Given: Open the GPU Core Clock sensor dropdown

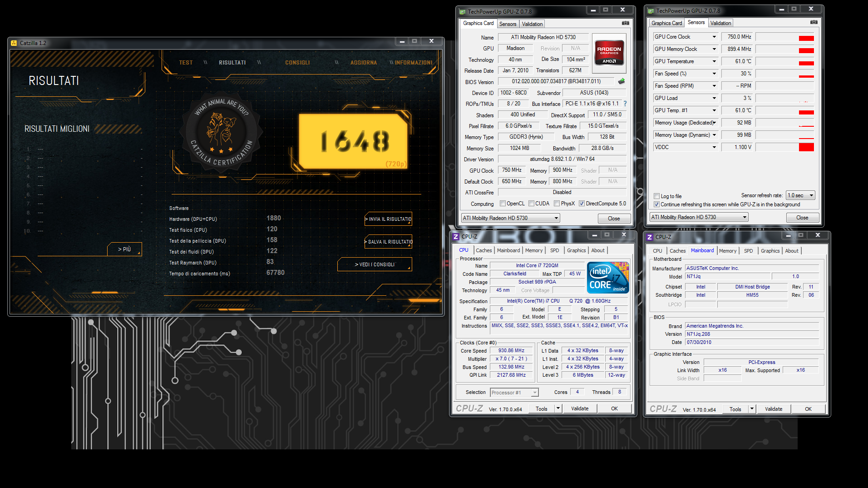Looking at the screenshot, I should pyautogui.click(x=714, y=37).
